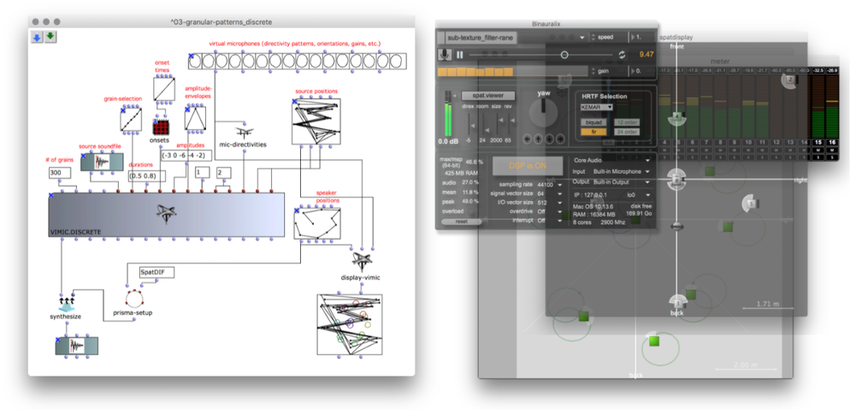Open the sound file dropdown arrow
The height and width of the screenshot is (410, 868).
click(x=582, y=37)
